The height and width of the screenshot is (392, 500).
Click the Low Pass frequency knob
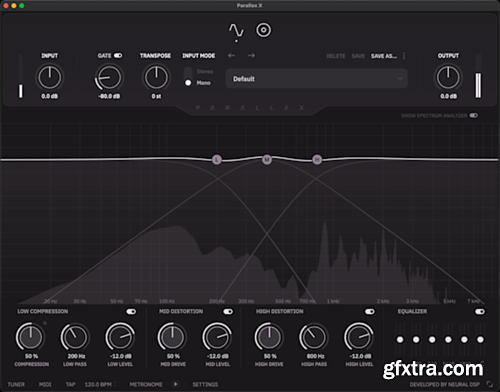coord(75,337)
